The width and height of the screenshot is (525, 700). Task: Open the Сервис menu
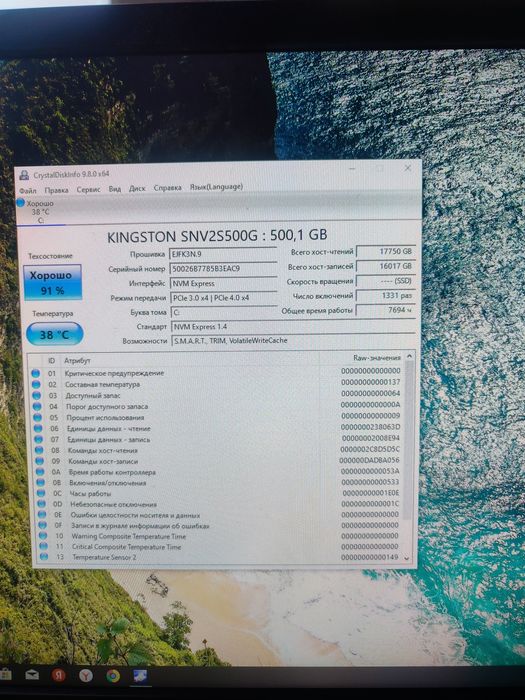point(88,190)
